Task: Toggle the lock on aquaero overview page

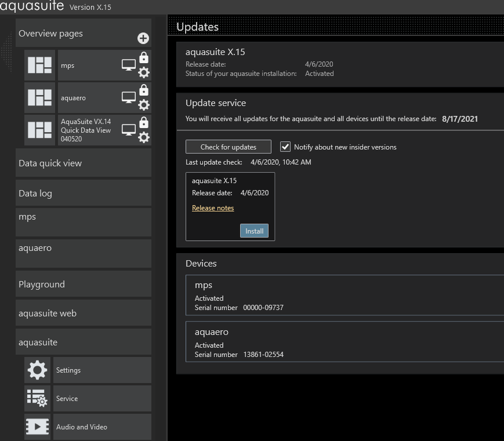Action: pos(143,90)
